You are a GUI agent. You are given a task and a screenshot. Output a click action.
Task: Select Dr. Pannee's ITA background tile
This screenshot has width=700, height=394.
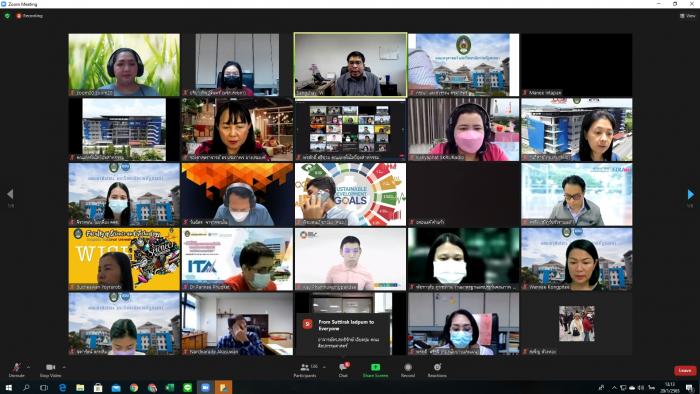238,259
